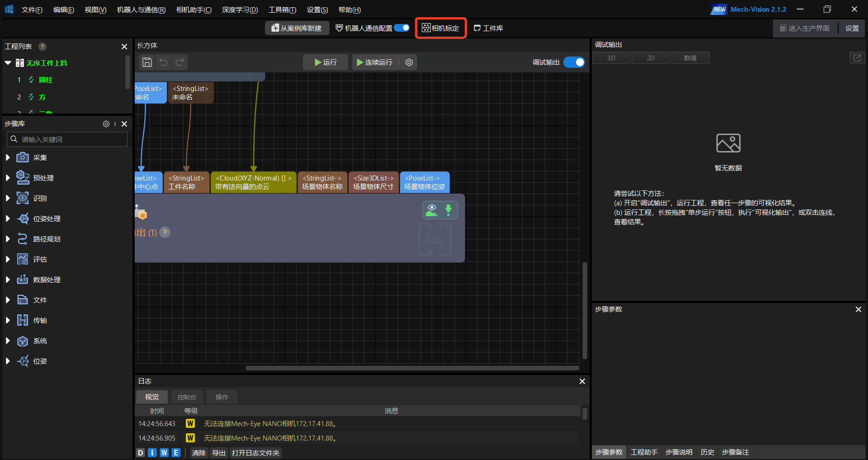This screenshot has width=868, height=460.
Task: Click the 相机标定 button
Action: 441,28
